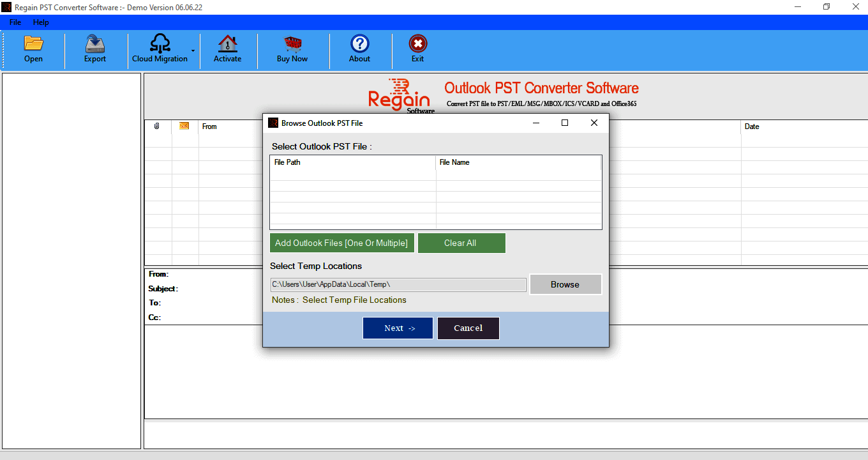
Task: Open the Buy Now shopping cart icon
Action: pyautogui.click(x=292, y=49)
